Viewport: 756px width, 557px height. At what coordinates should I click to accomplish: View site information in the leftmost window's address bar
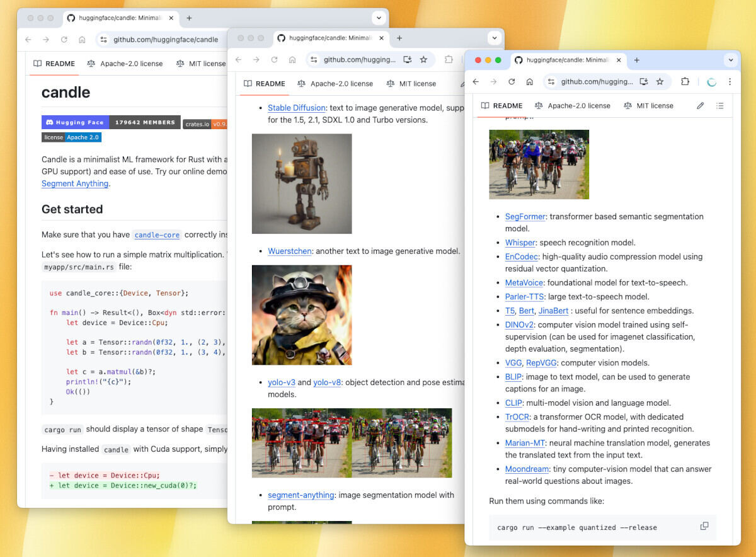tap(105, 40)
